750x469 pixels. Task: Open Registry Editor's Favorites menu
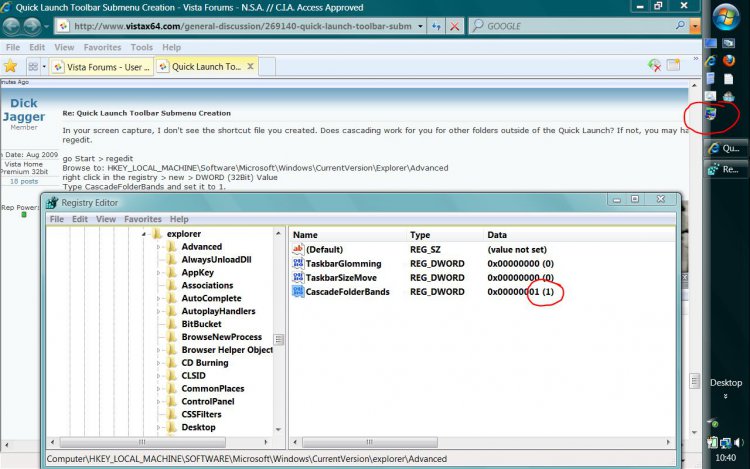142,219
